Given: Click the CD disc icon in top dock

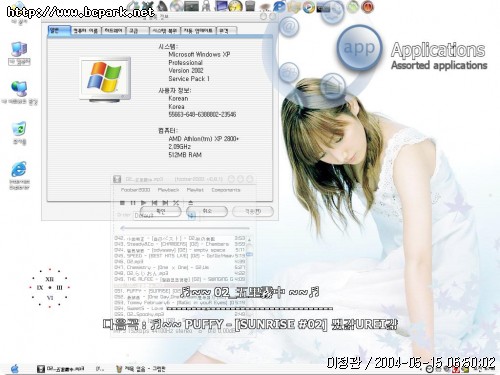Looking at the screenshot, I should [176, 6].
